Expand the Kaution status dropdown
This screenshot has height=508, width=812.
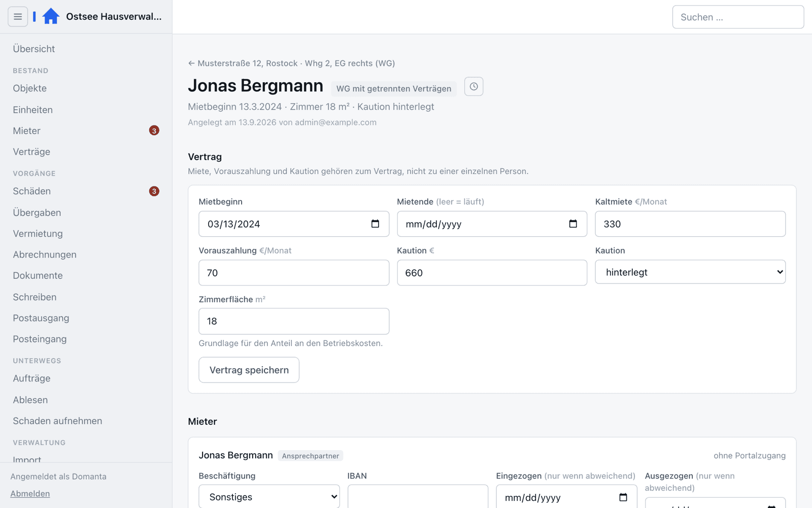tap(690, 272)
